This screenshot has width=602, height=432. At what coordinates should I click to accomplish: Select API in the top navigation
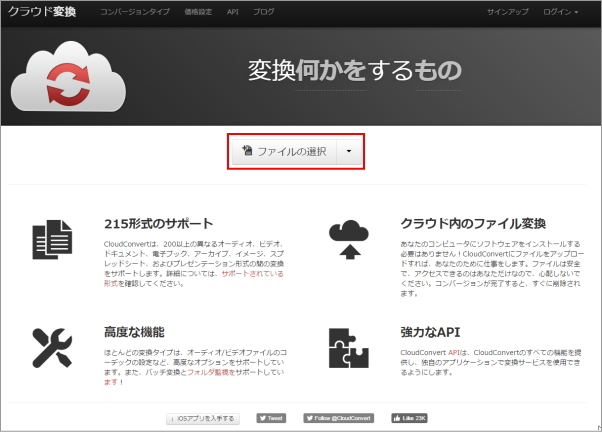pyautogui.click(x=232, y=13)
